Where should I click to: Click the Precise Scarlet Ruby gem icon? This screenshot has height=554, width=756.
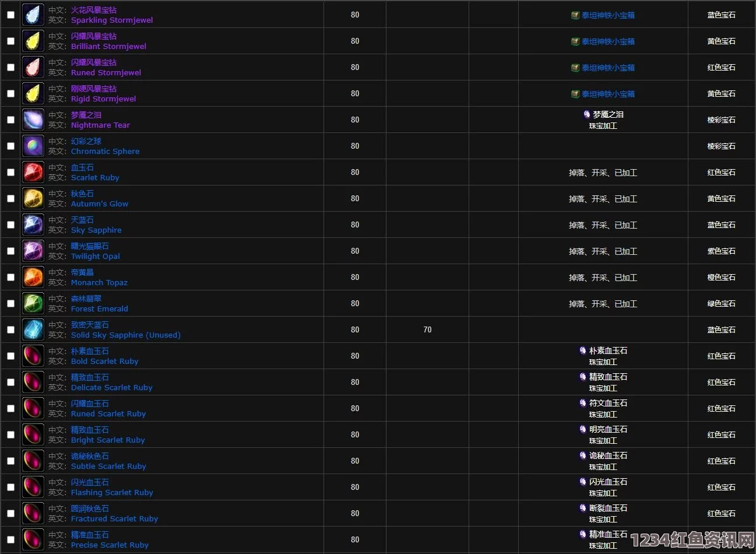(x=33, y=539)
